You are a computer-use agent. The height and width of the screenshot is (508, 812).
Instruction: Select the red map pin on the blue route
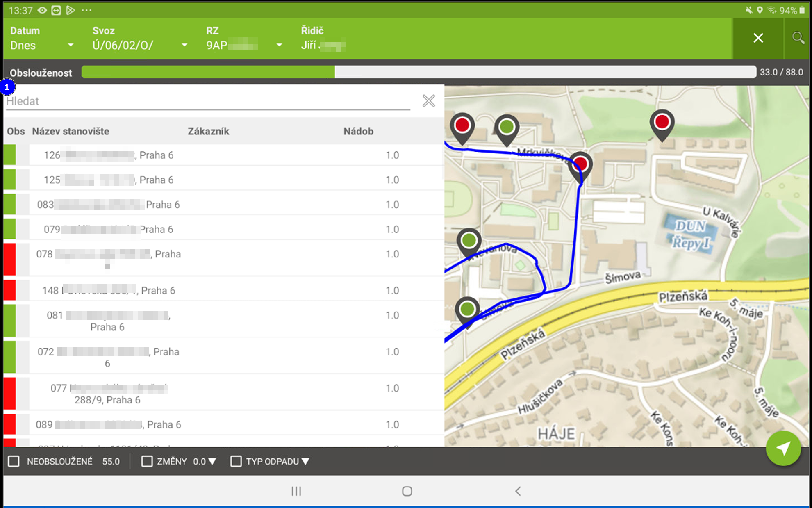pyautogui.click(x=580, y=165)
